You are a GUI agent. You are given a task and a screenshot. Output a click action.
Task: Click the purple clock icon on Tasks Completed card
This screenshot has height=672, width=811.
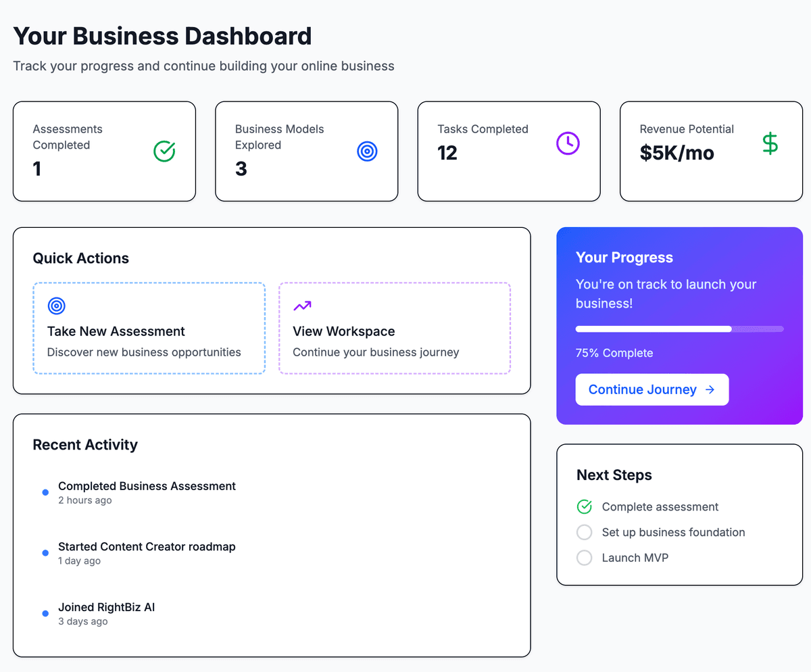pos(568,143)
